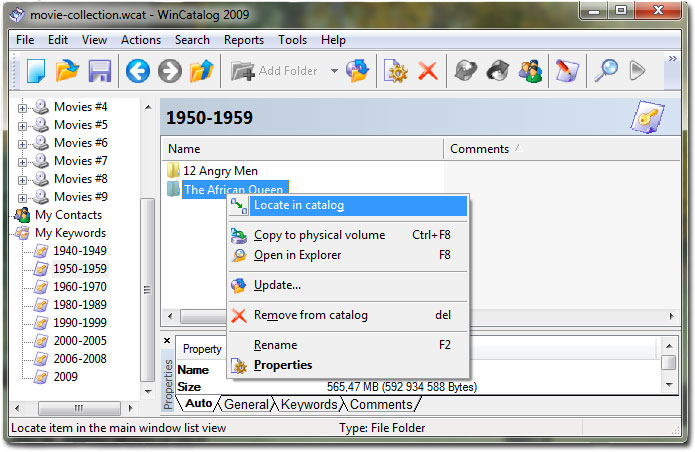Sort by the Comments column header
Viewport: 695px width, 452px height.
562,149
